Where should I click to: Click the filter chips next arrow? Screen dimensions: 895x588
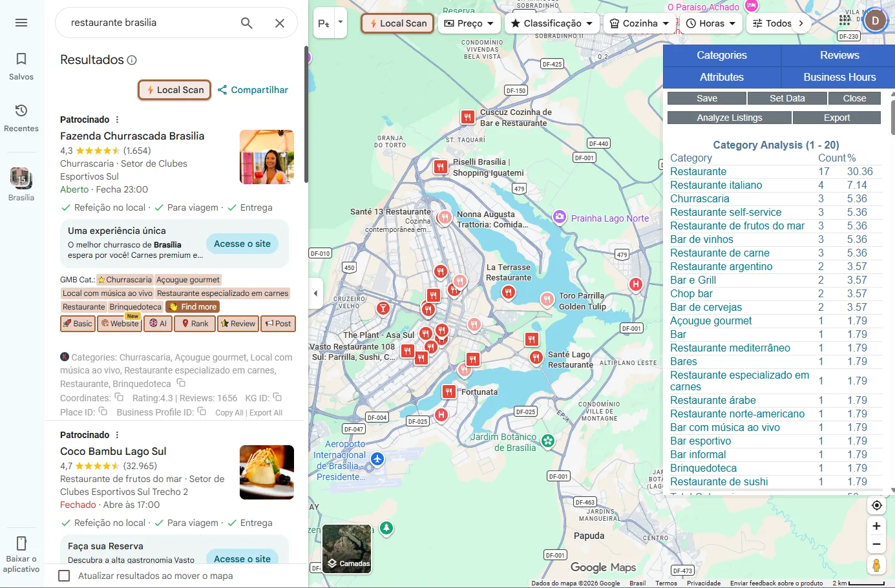(801, 23)
